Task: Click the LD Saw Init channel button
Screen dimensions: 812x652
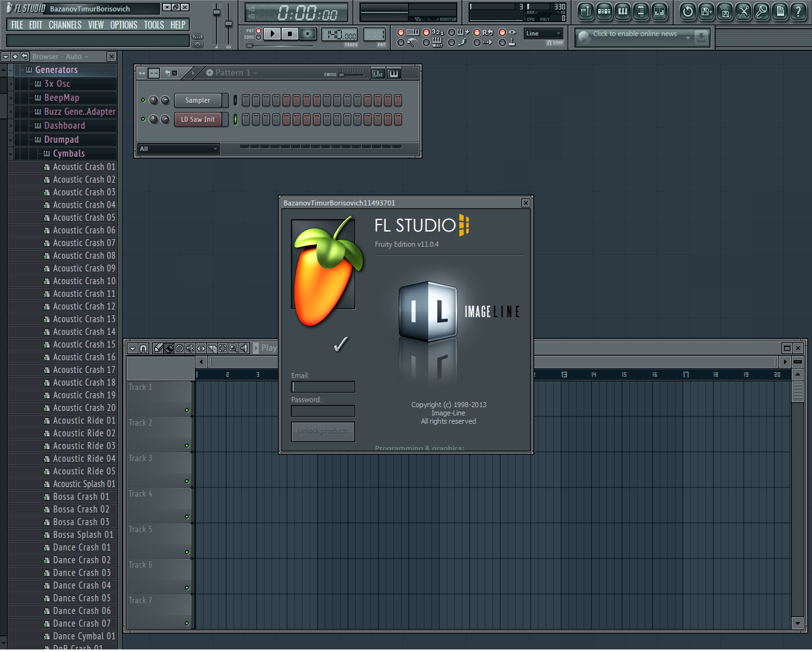Action: (198, 119)
